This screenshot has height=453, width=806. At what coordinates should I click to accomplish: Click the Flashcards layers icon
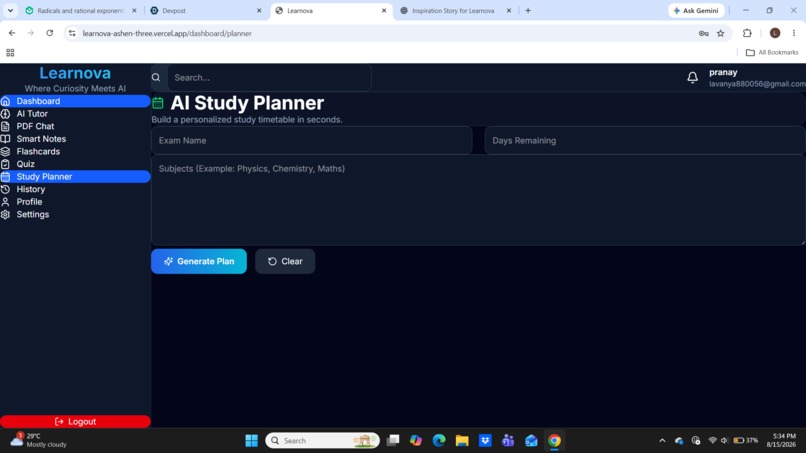tap(6, 152)
